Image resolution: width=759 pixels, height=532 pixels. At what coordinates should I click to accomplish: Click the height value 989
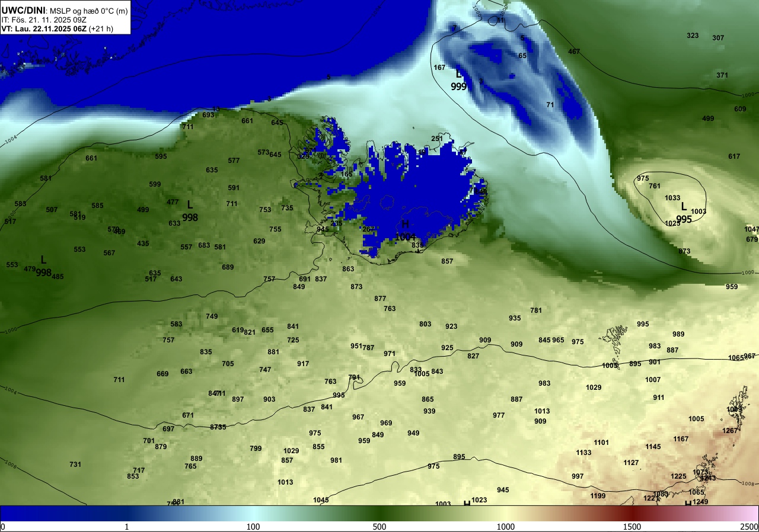pos(678,334)
